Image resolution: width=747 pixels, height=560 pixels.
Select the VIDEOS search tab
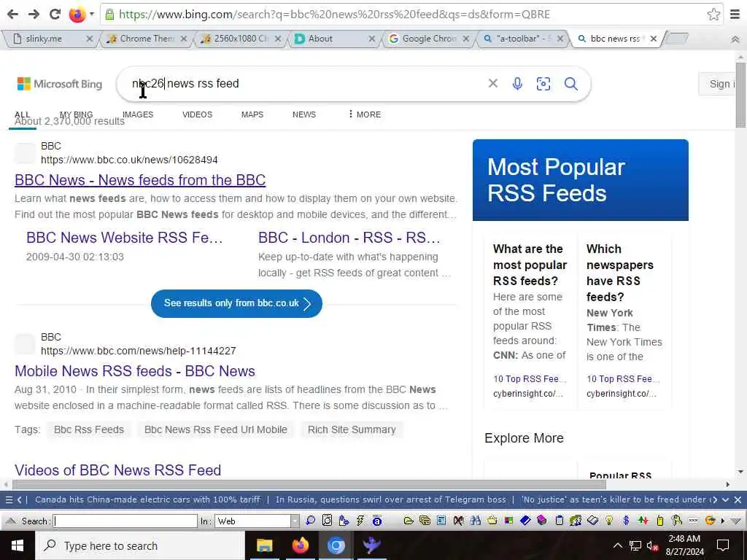tap(197, 114)
